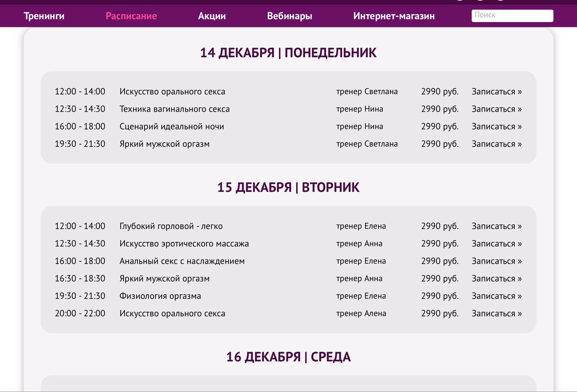Click тренер Нина in Monday's 12:30 row
The image size is (577, 392).
click(x=360, y=109)
